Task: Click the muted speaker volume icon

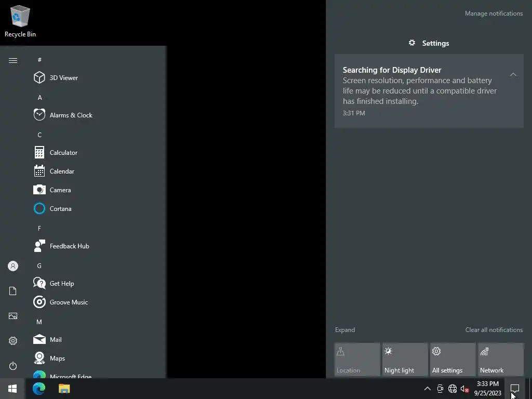Action: (465, 389)
